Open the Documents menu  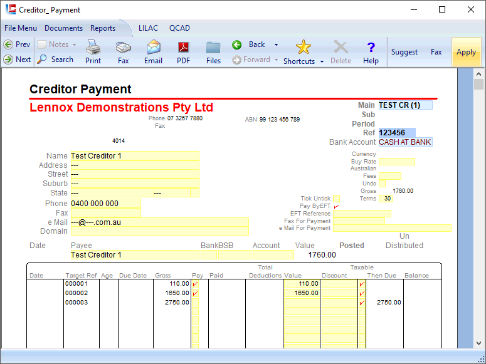[63, 28]
